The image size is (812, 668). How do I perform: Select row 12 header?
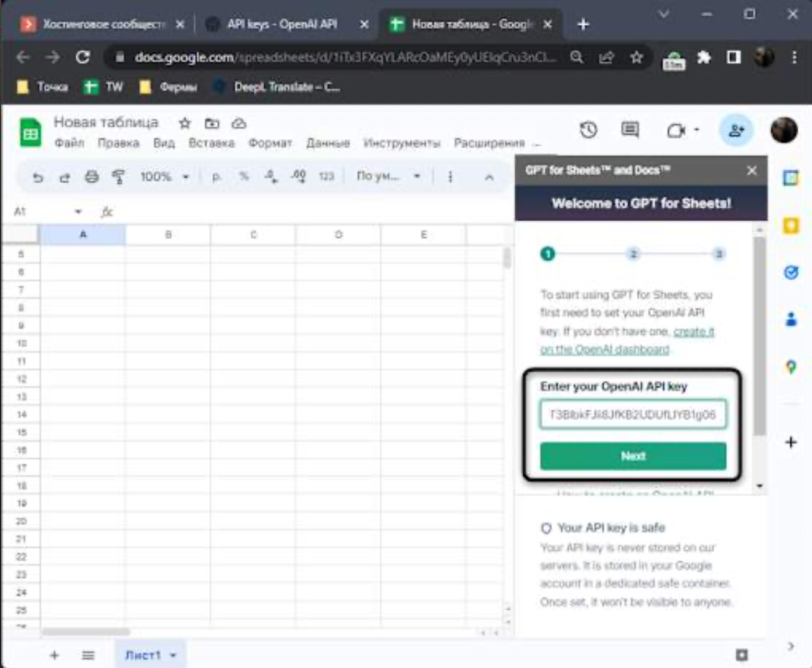point(21,379)
